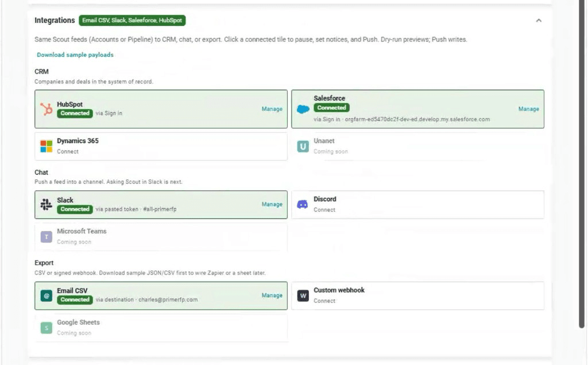Open the Download sample payloads link
The image size is (588, 365).
coord(75,55)
